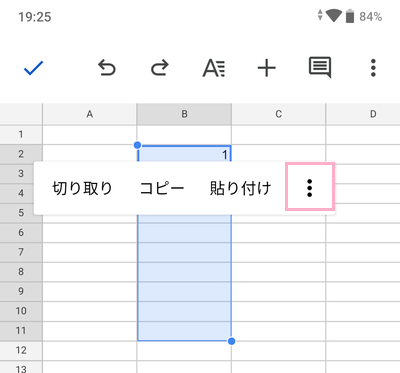The image size is (400, 373).
Task: Select cell A1
Action: 90,135
